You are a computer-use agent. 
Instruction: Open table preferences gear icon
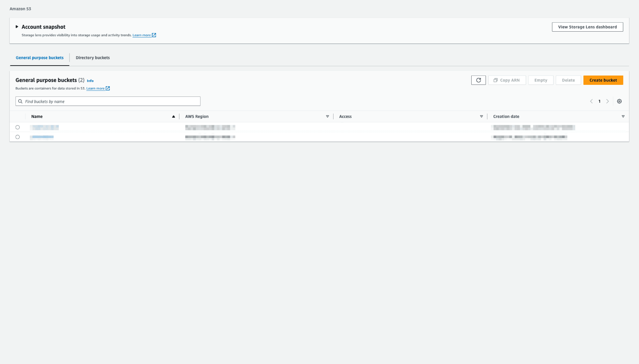click(619, 101)
